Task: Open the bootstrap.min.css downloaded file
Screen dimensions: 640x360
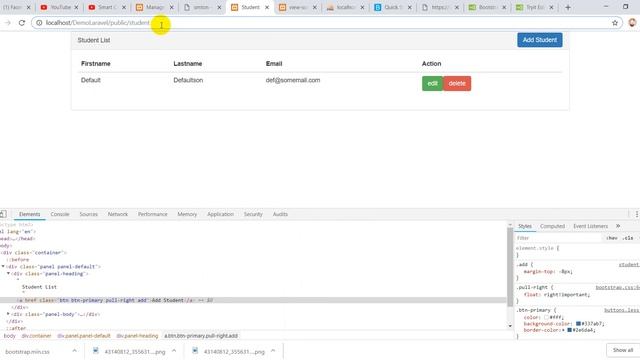Action: click(27, 351)
